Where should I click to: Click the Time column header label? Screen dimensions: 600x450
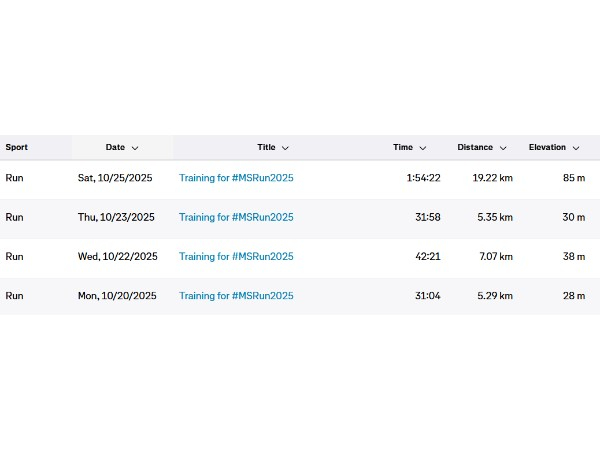(x=403, y=147)
